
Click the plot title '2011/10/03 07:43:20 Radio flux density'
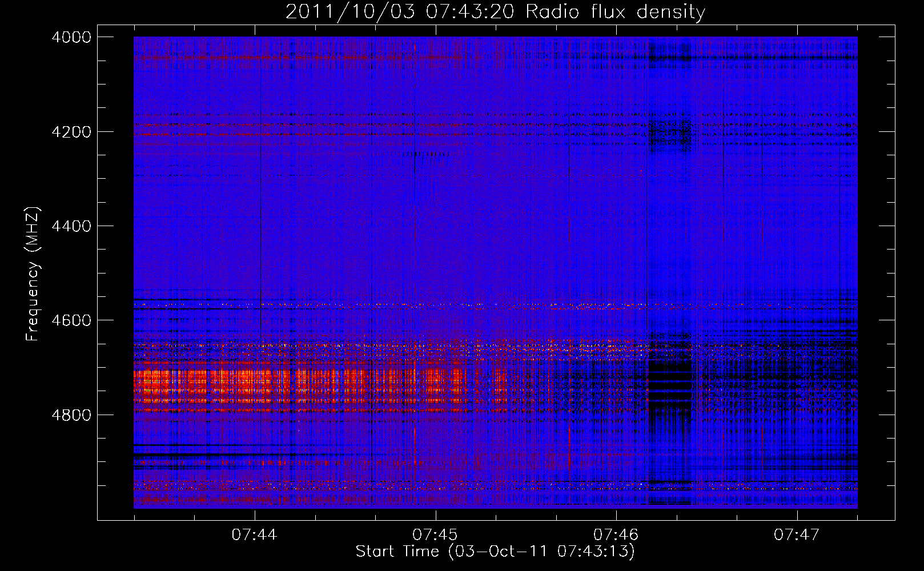pos(495,11)
